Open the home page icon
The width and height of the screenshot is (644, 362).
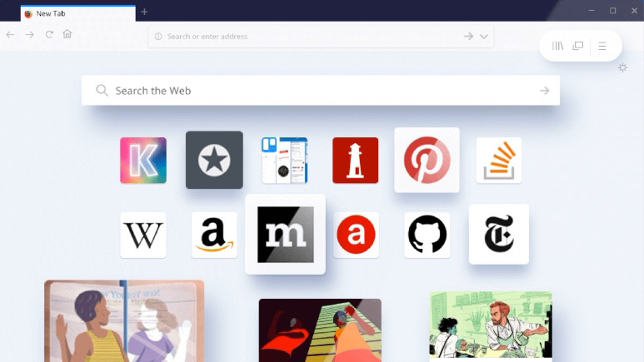(x=67, y=33)
